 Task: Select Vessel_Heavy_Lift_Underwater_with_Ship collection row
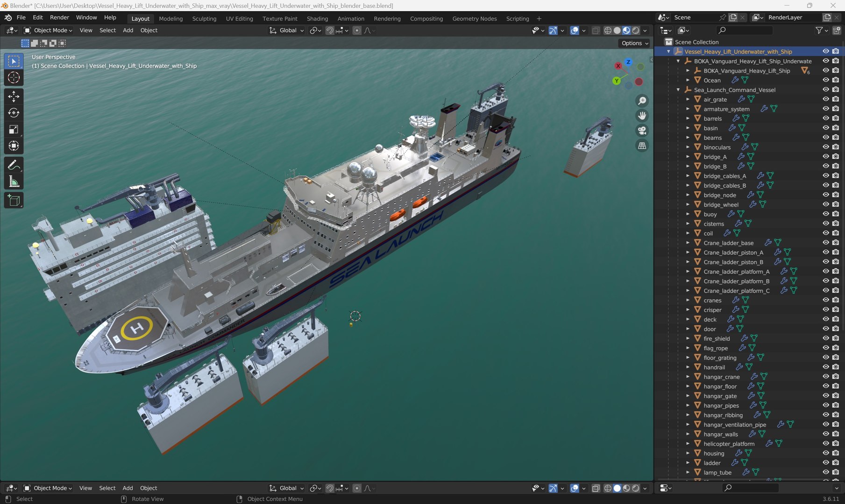tap(738, 51)
